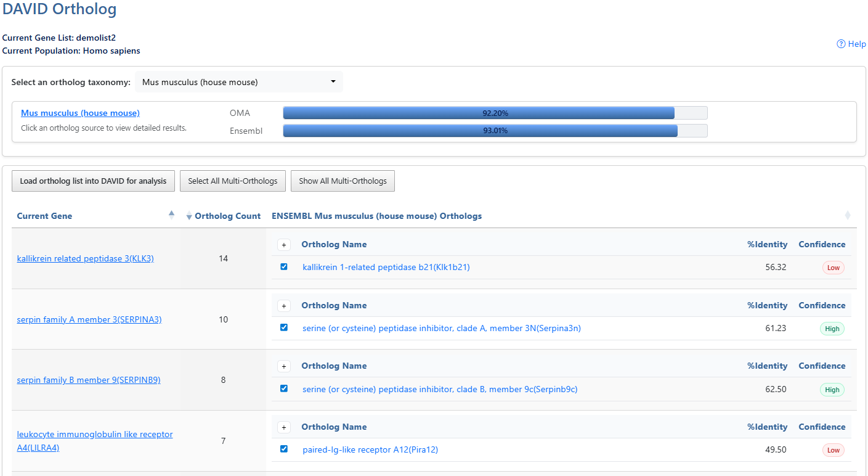868x476 pixels.
Task: Click the Select All Multi-Orthologs button
Action: pos(232,181)
